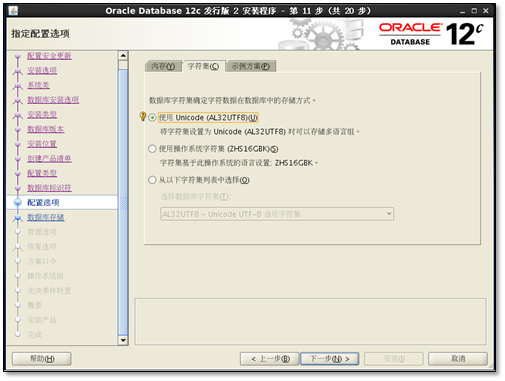Go to 数据库安装选项 step

pyautogui.click(x=53, y=100)
